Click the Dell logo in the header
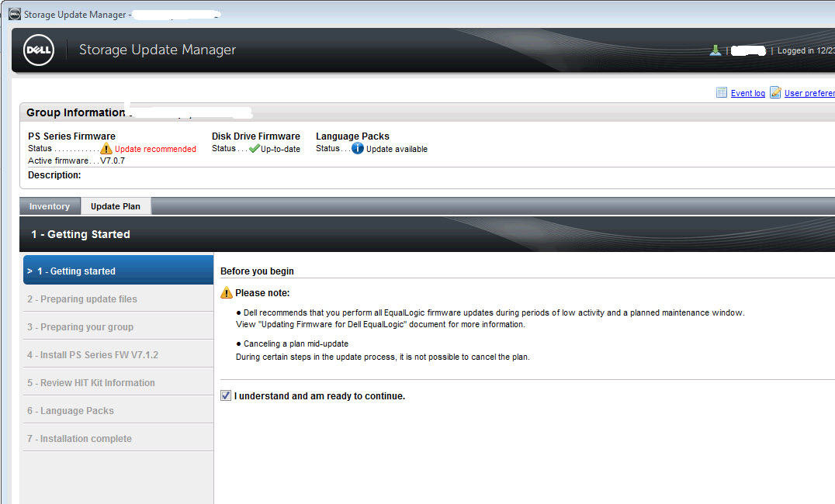 coord(39,50)
